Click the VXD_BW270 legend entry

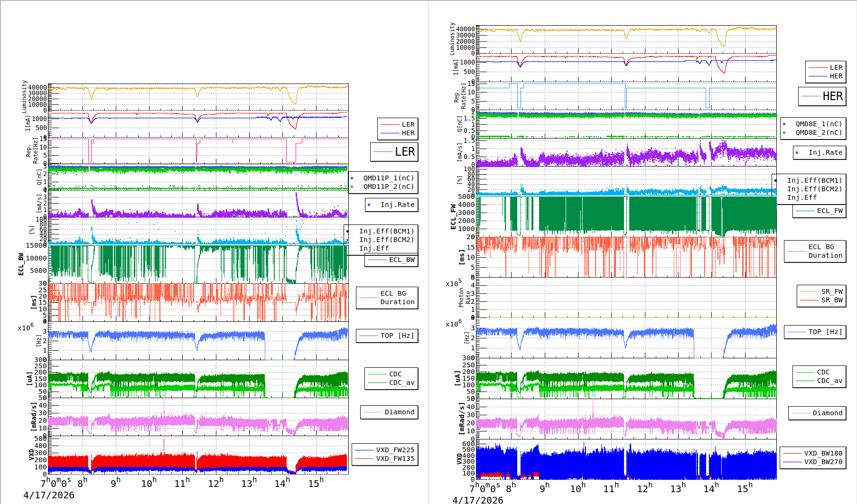[x=823, y=462]
